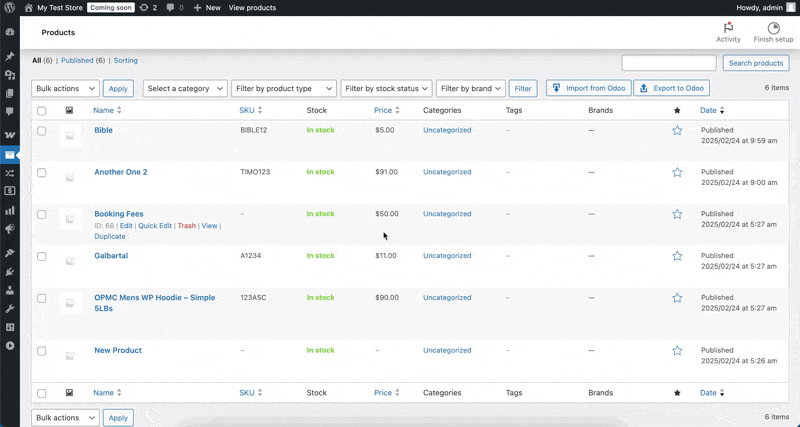Expand the Select a category dropdown
This screenshot has height=427, width=800.
click(x=185, y=88)
